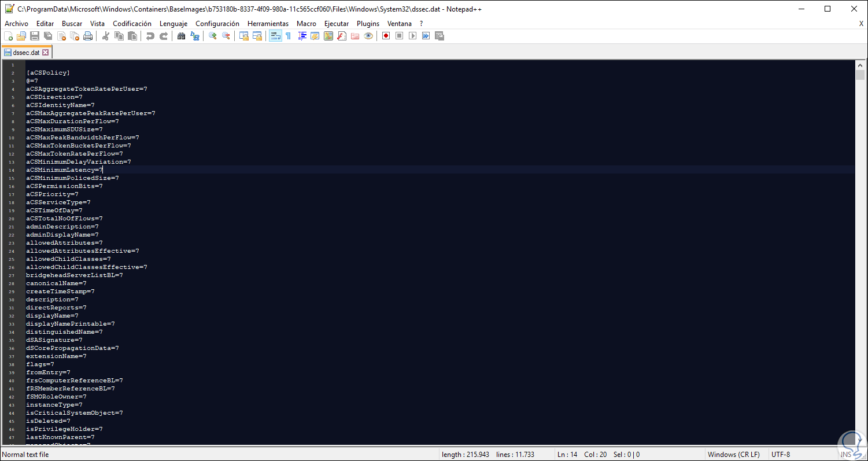Image resolution: width=868 pixels, height=461 pixels.
Task: Start macro recording
Action: (x=386, y=36)
